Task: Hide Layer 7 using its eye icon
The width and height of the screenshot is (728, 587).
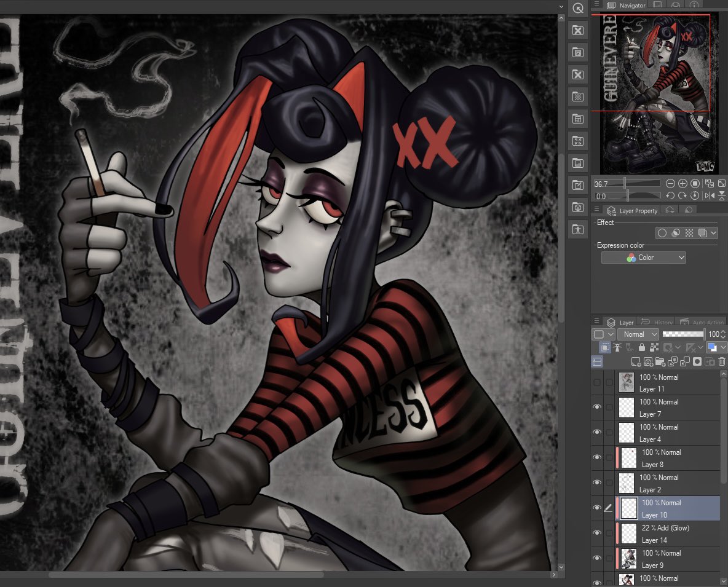Action: tap(597, 407)
